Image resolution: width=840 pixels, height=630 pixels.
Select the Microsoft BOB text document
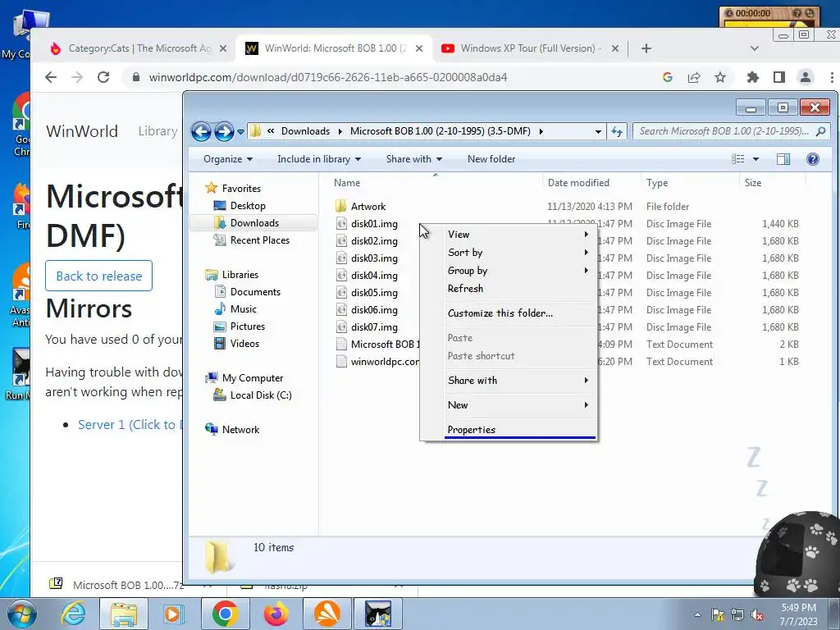click(377, 344)
